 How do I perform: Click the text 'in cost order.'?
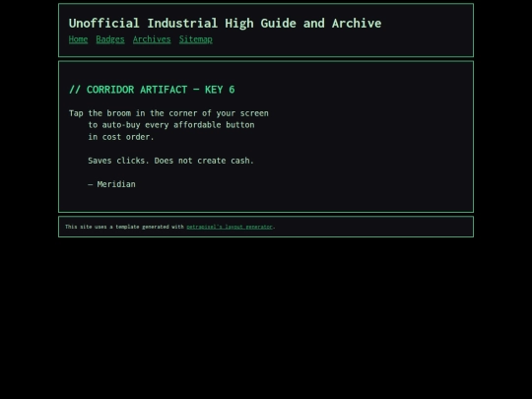click(121, 137)
